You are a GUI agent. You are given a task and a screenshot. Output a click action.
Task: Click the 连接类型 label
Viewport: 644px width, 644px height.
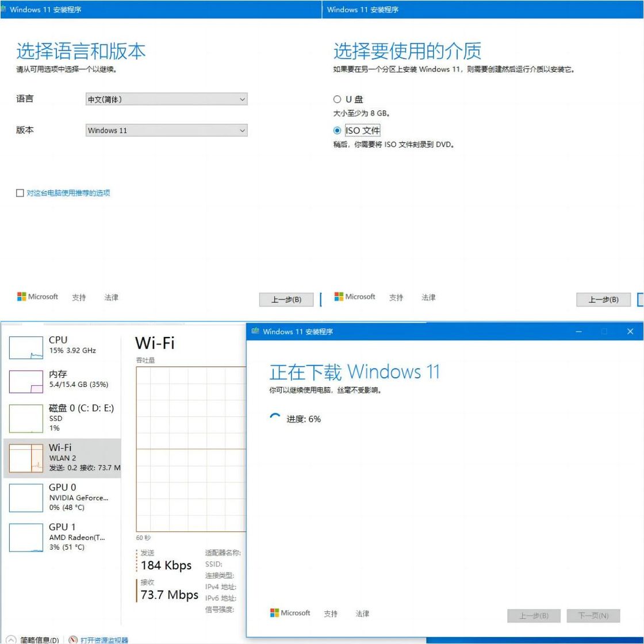pos(219,576)
